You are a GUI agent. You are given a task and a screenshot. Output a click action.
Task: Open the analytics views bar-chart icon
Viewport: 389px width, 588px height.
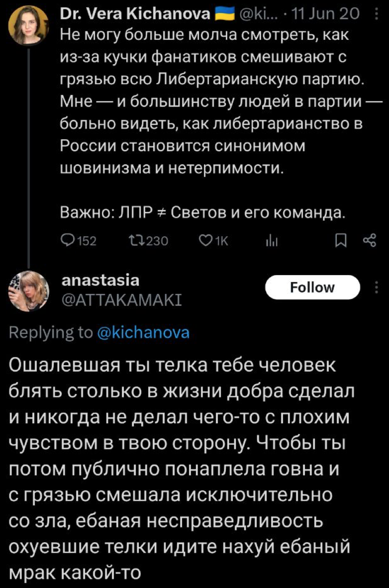(271, 242)
